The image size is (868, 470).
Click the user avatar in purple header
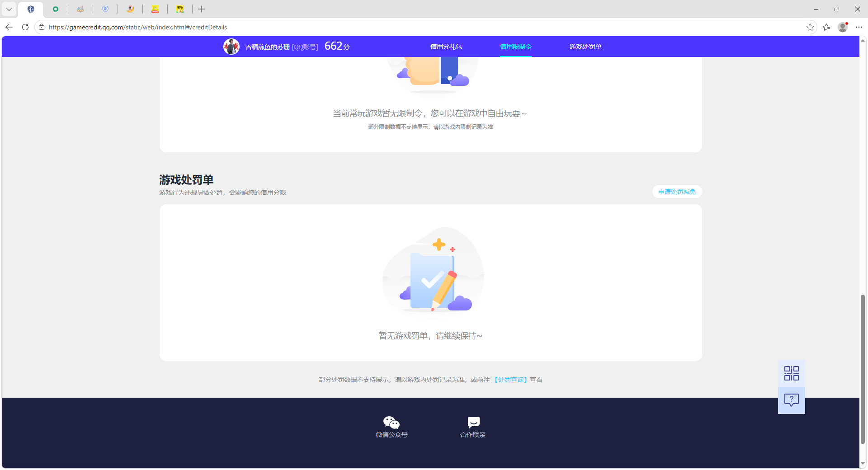[x=231, y=47]
